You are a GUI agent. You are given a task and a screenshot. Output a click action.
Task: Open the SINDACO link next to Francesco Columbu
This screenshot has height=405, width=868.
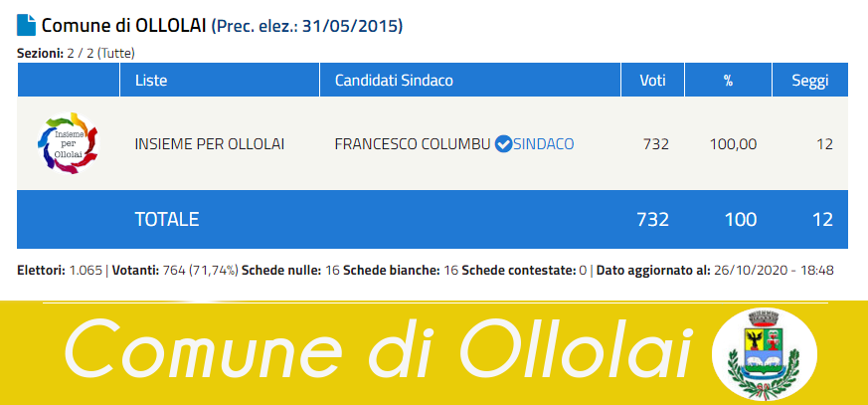pos(543,144)
